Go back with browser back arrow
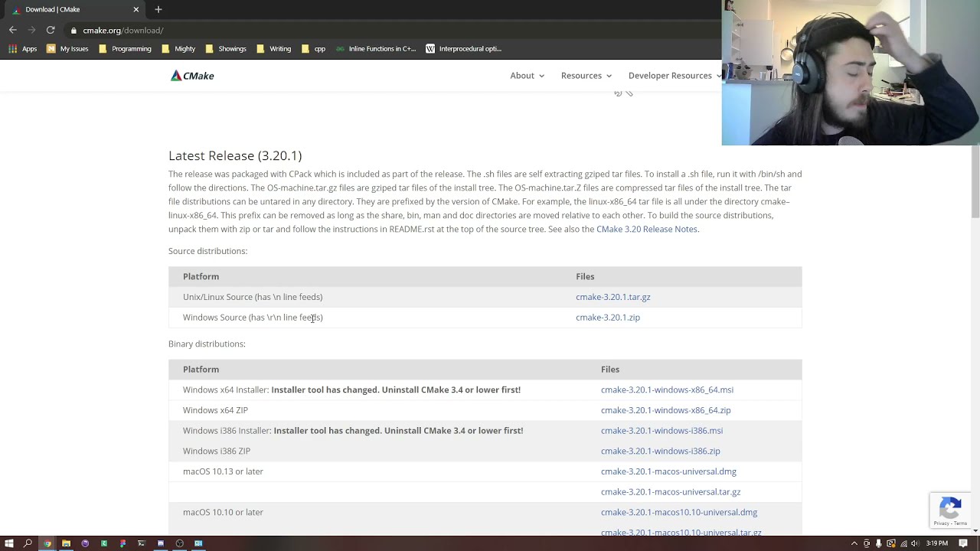The width and height of the screenshot is (980, 551). [13, 30]
